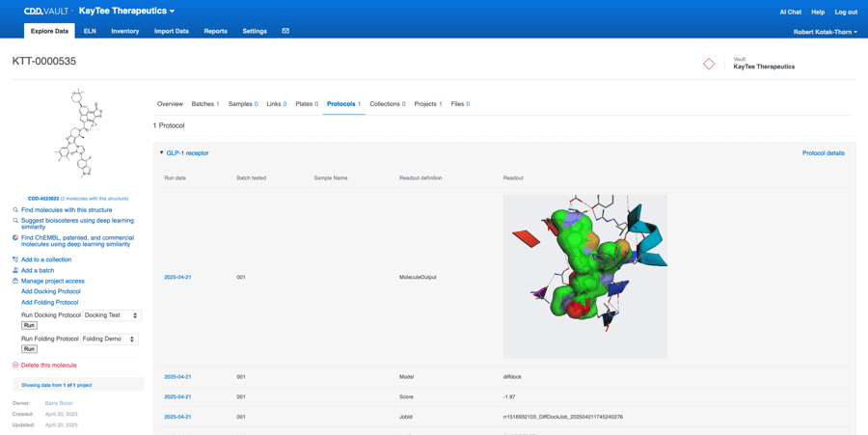Run the Folding Protocol button
The height and width of the screenshot is (435, 868).
point(29,348)
